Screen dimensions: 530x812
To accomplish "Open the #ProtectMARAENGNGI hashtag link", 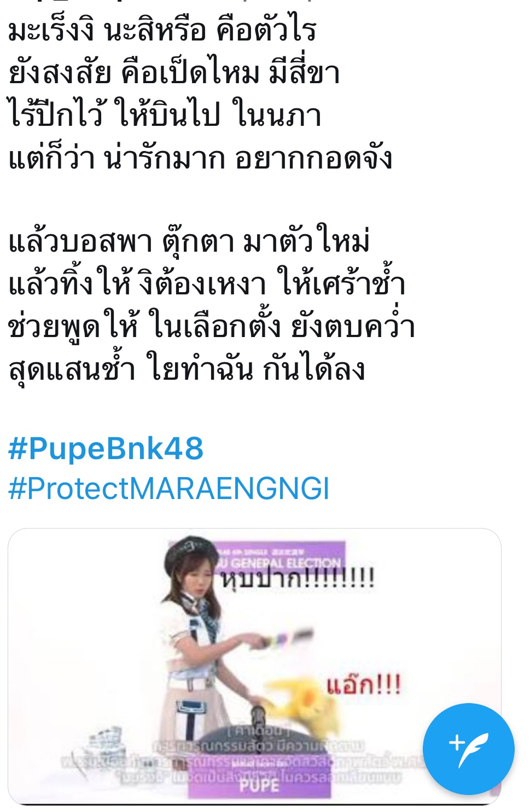I will [169, 489].
